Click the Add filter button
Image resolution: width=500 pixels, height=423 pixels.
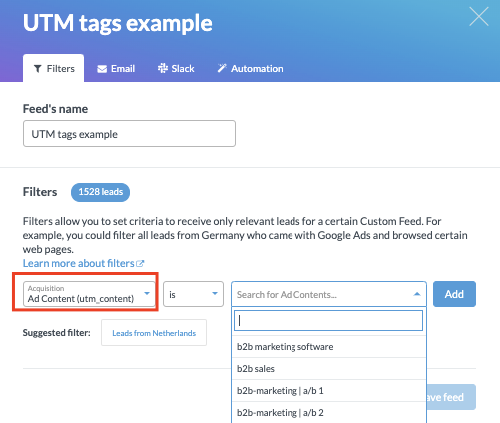(454, 294)
